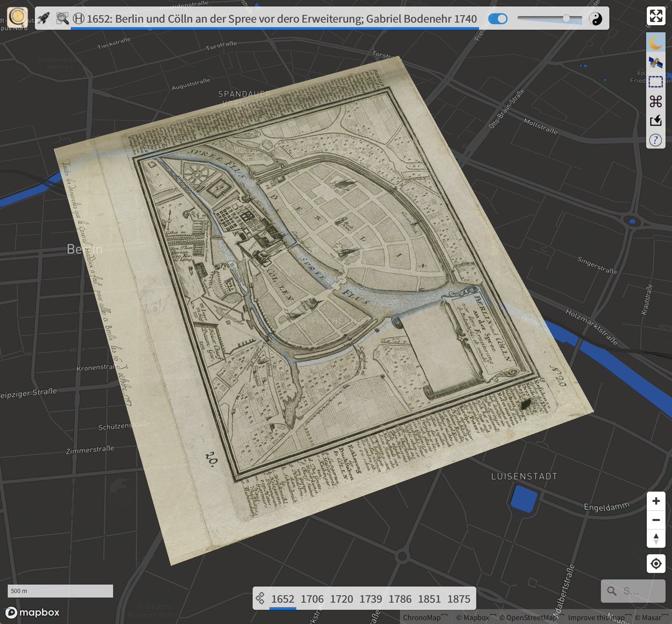This screenshot has width=672, height=624.
Task: Zoom in with the plus button
Action: pyautogui.click(x=656, y=501)
